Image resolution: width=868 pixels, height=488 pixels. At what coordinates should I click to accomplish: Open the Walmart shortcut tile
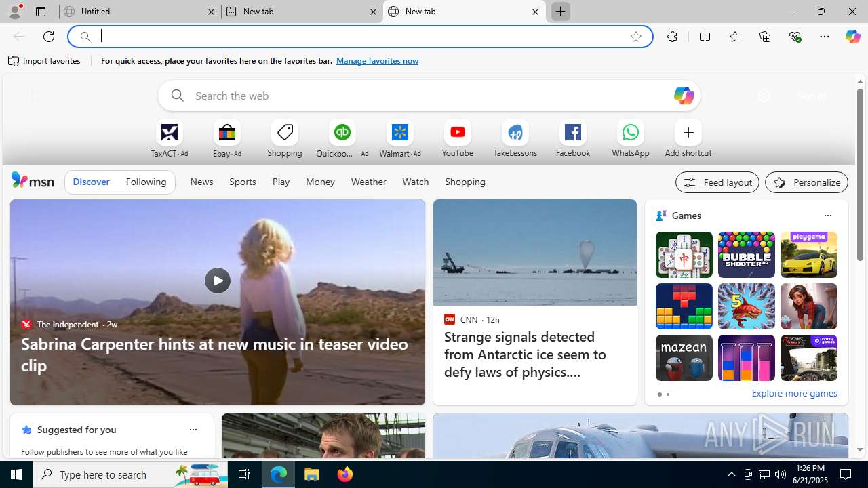tap(400, 139)
